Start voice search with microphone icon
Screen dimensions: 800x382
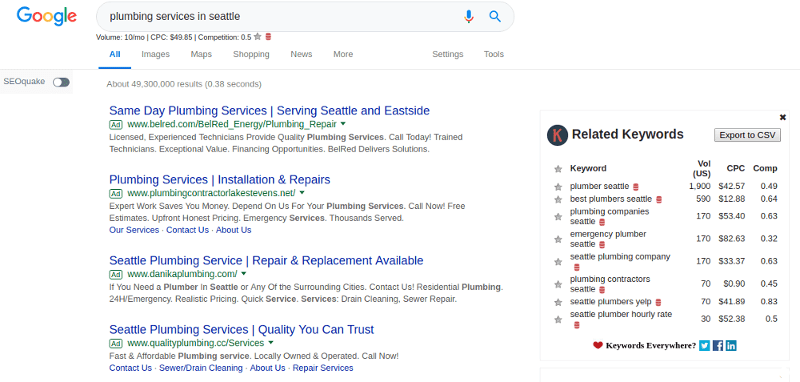coord(468,16)
